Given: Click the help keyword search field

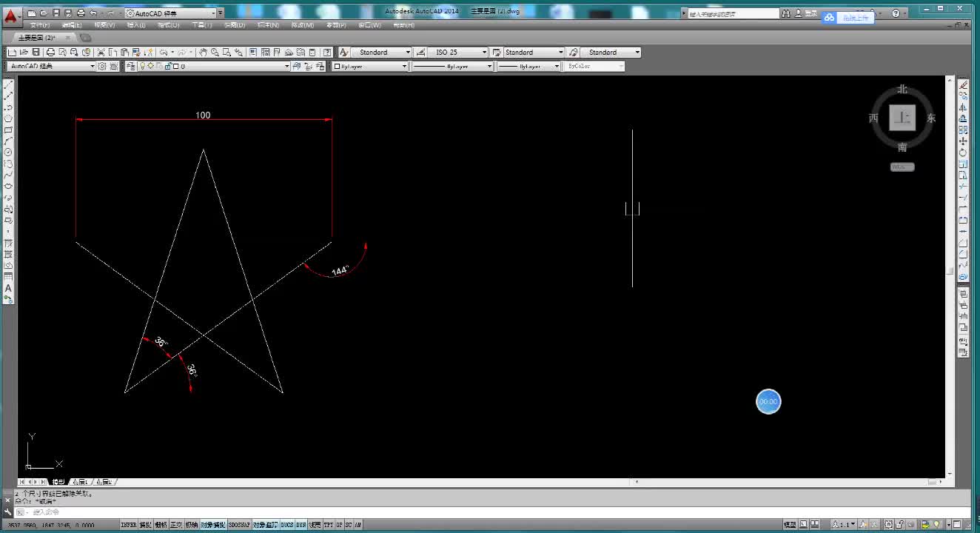Looking at the screenshot, I should click(x=734, y=13).
